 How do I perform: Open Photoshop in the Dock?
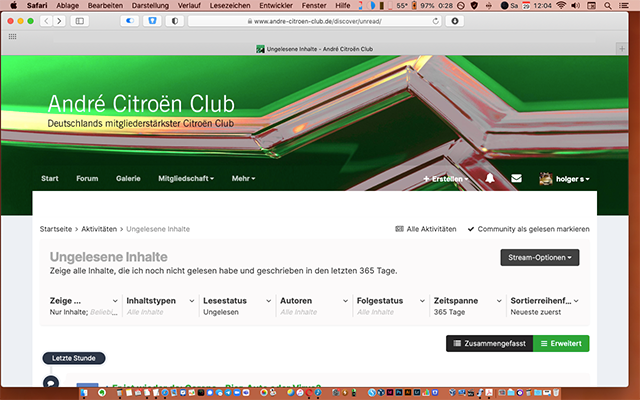[399, 393]
